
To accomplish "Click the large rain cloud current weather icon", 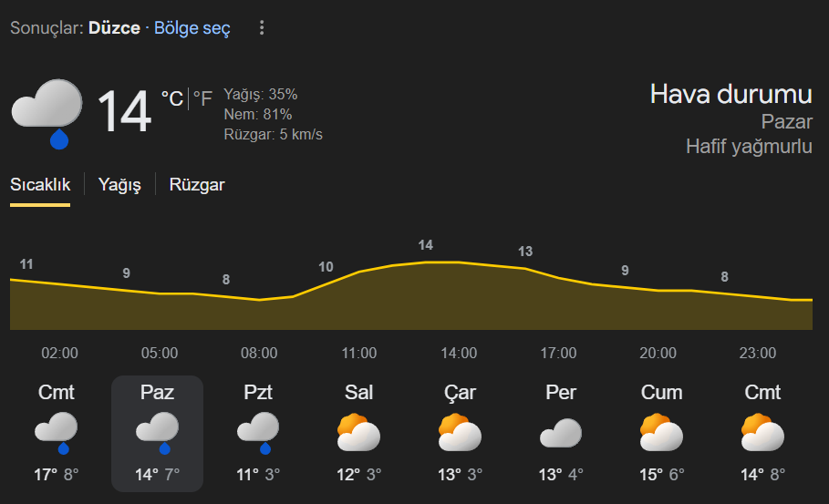I will point(47,113).
